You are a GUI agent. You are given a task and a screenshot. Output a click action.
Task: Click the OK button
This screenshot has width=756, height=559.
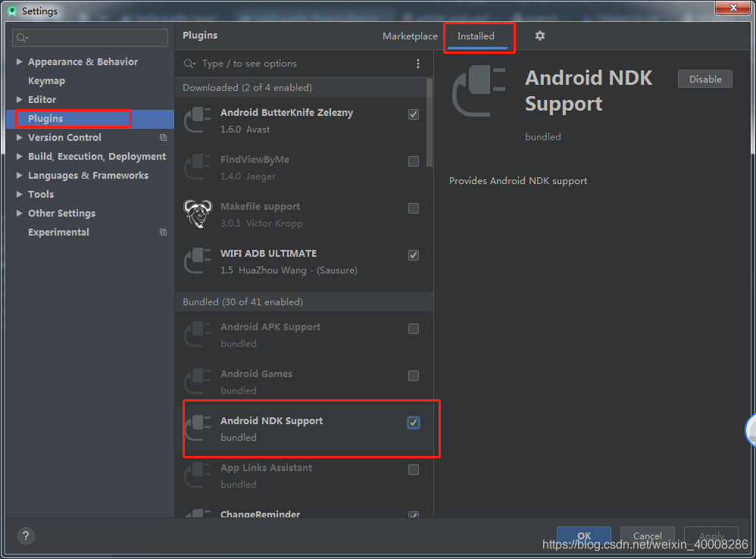(x=584, y=536)
